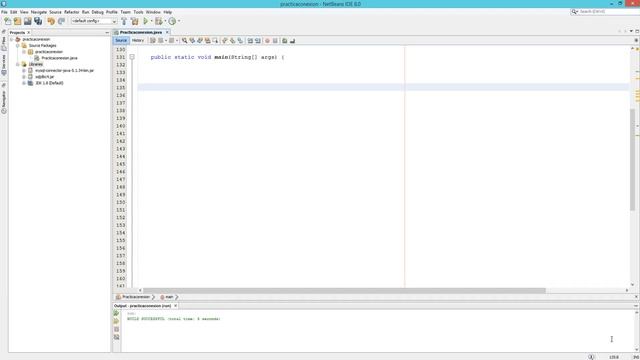The image size is (640, 360).
Task: Run project with the green play icon
Action: [x=145, y=21]
